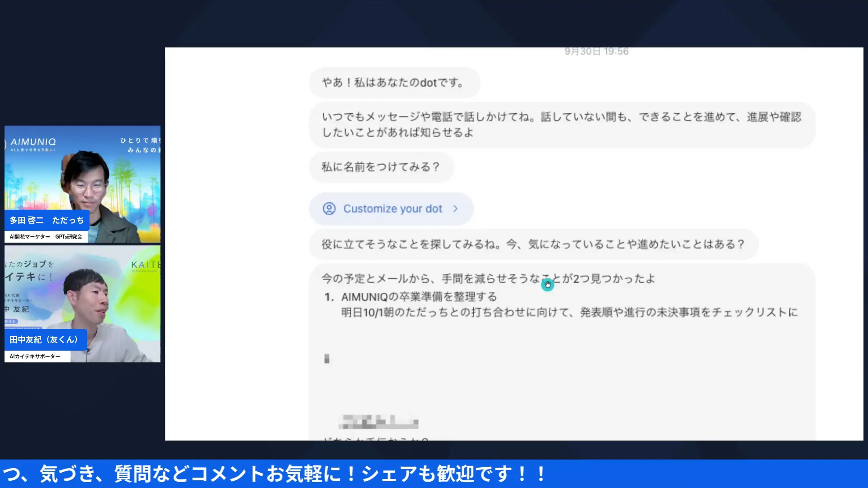Click the name label '田中友紀（友くん）'
This screenshot has width=868, height=488.
46,340
